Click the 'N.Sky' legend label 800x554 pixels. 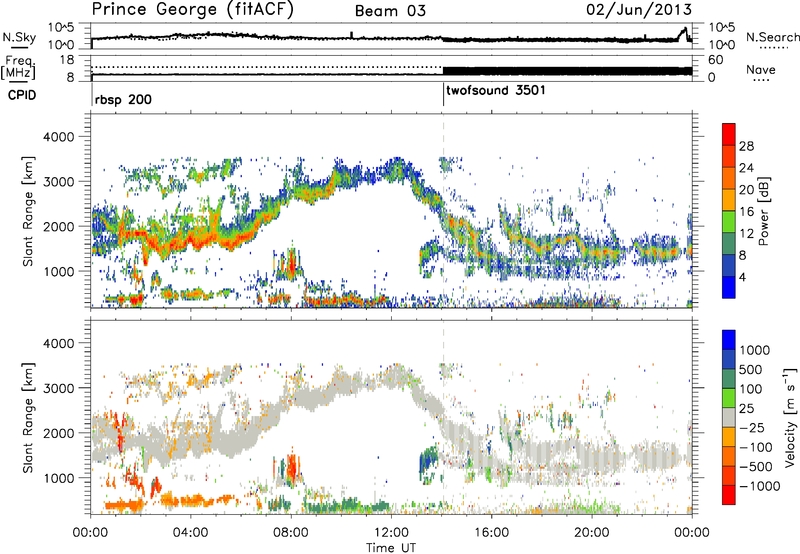click(19, 37)
